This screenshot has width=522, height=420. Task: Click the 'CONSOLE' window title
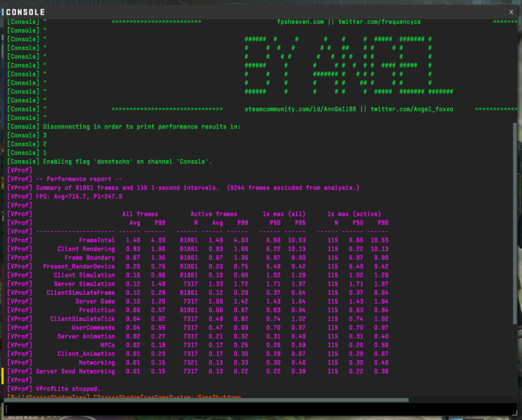click(26, 13)
